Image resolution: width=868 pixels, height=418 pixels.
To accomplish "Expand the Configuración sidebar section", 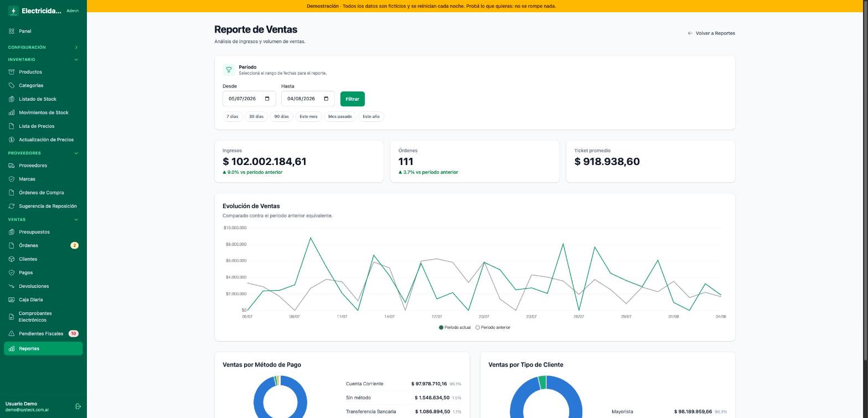I will click(x=43, y=47).
